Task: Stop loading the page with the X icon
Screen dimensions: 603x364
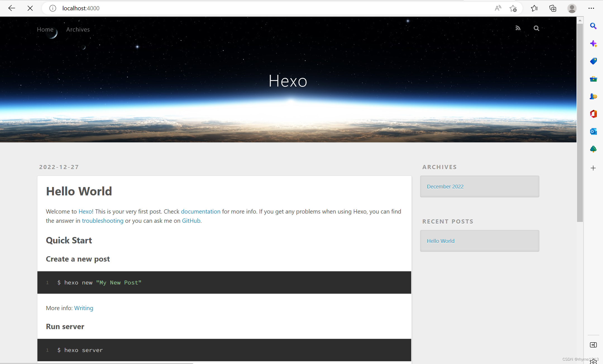Action: click(x=30, y=8)
